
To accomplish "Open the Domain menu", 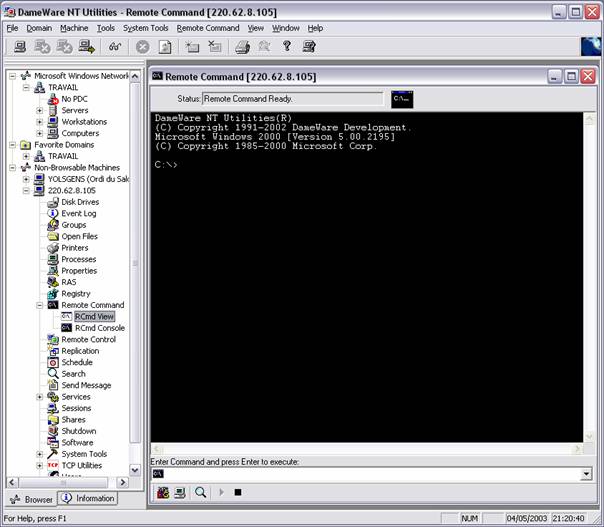I will coord(39,28).
